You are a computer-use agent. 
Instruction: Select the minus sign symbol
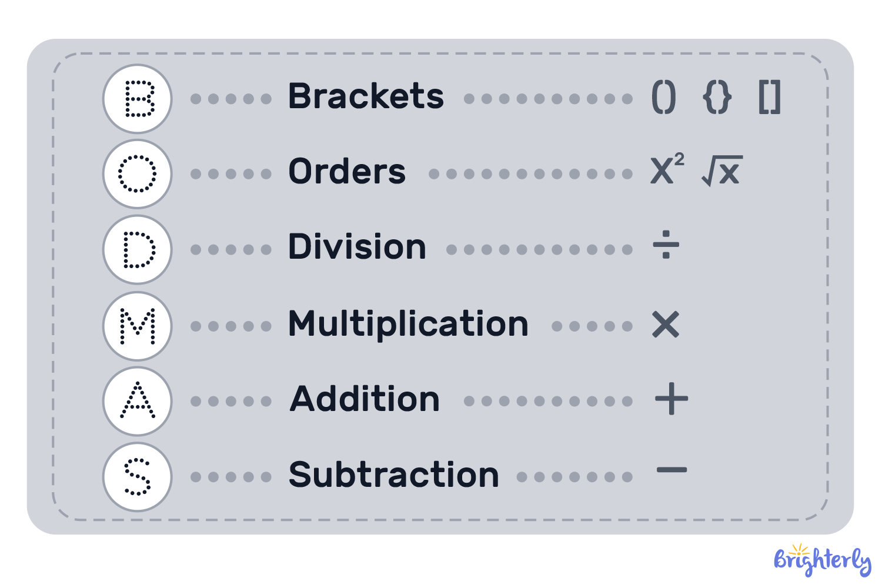click(x=671, y=470)
